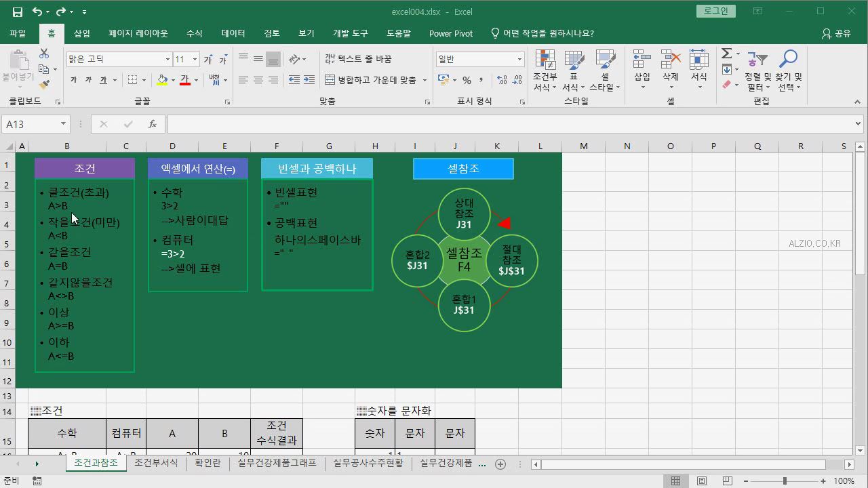Toggle bold 가 formatting

73,80
